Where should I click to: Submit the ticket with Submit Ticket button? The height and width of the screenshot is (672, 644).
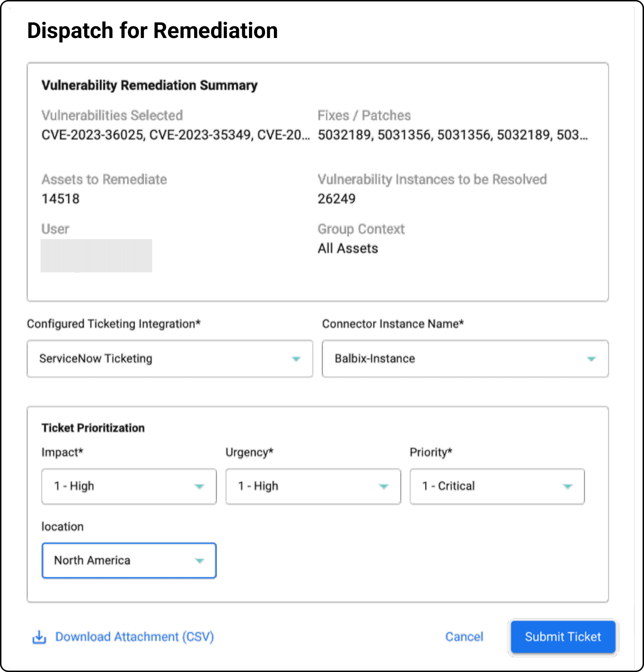563,637
